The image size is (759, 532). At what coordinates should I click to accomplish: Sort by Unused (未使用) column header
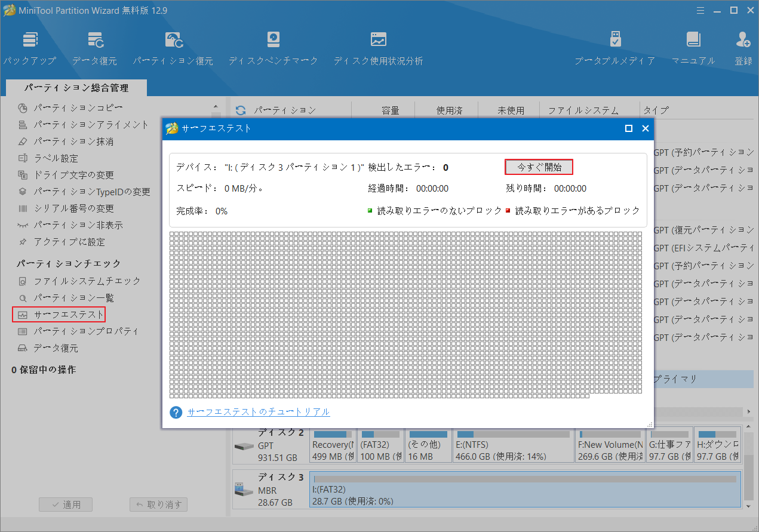coord(511,110)
